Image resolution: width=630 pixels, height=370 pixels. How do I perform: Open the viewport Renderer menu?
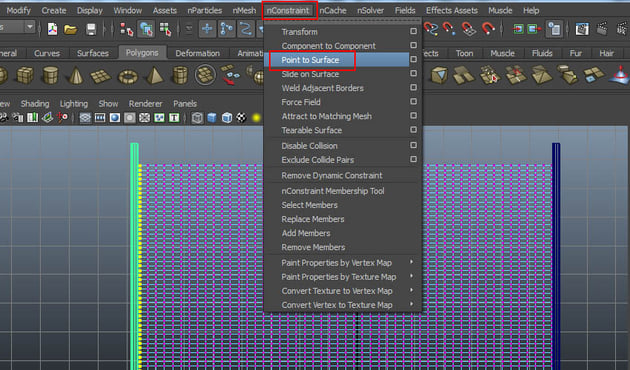pyautogui.click(x=145, y=104)
